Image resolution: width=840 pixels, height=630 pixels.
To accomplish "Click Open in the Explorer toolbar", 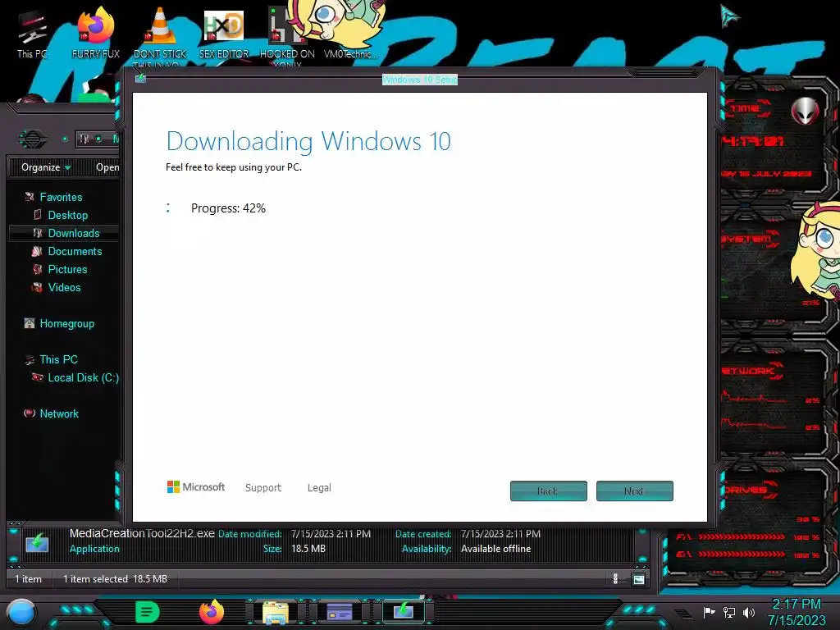I will click(x=107, y=167).
